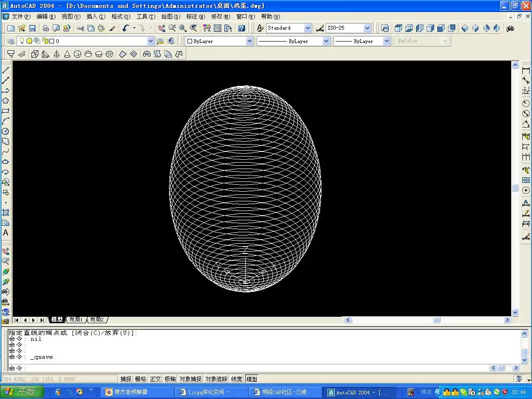532x399 pixels.
Task: Toggle 对象捕捉 (Object Snap) in status bar
Action: [x=190, y=379]
